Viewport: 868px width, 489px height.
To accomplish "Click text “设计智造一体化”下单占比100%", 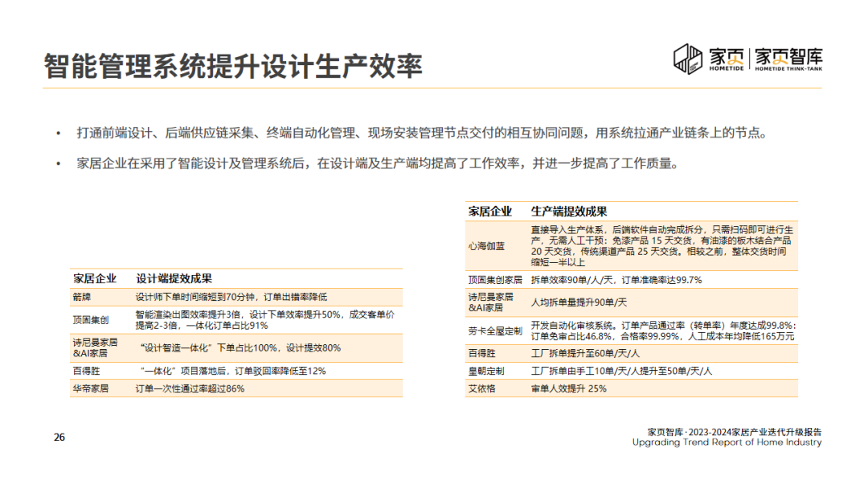I will tap(209, 347).
